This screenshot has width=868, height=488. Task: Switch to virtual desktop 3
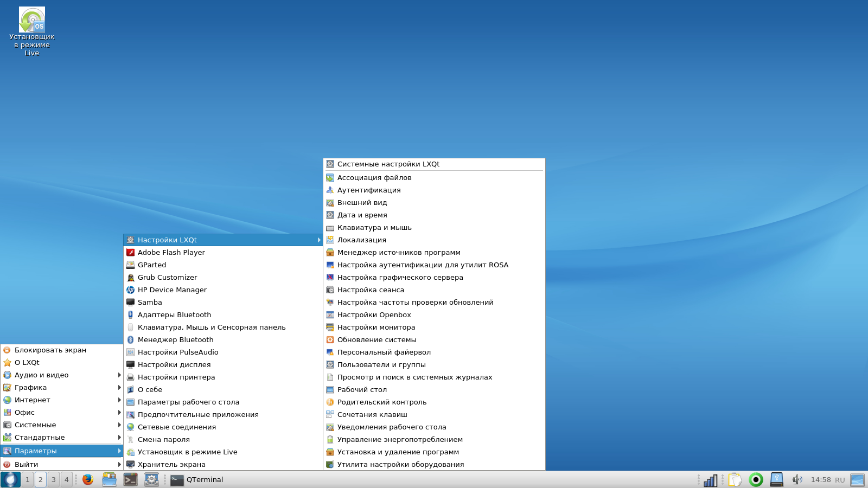click(54, 479)
